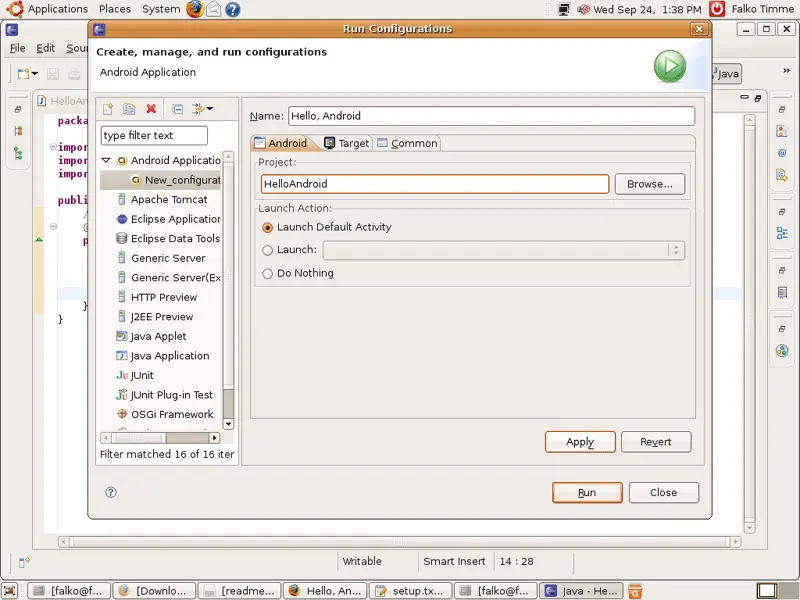800x600 pixels.
Task: Click the type filter text box
Action: [154, 136]
